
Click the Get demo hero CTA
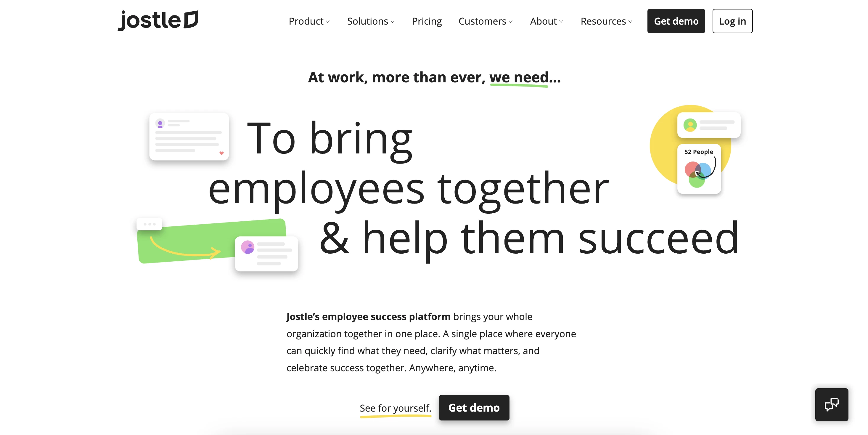point(473,407)
